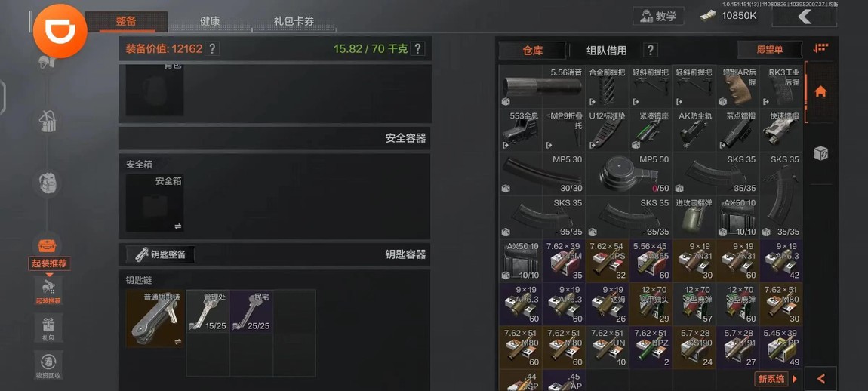Switch to the 组队借用 tab
Image resolution: width=868 pixels, height=391 pixels.
click(607, 50)
